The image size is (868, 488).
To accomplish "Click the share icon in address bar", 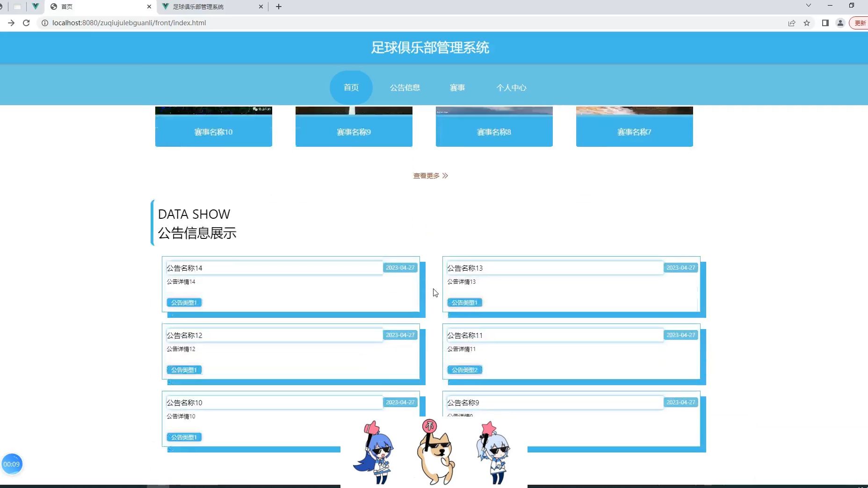I will pos(792,22).
